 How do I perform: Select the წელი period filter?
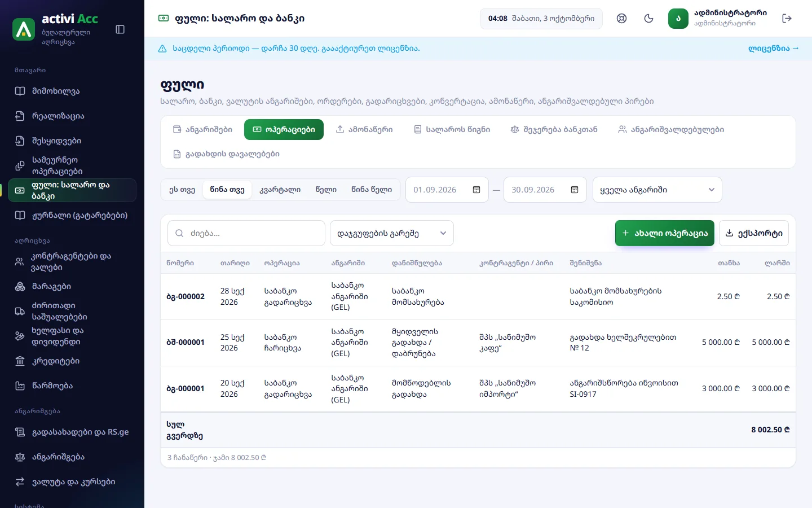pyautogui.click(x=326, y=190)
